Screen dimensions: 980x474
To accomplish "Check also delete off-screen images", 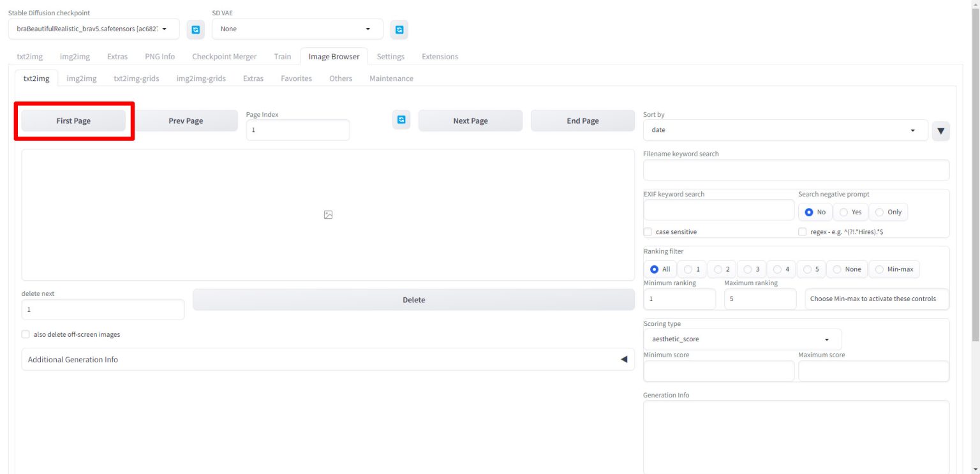I will coord(26,334).
